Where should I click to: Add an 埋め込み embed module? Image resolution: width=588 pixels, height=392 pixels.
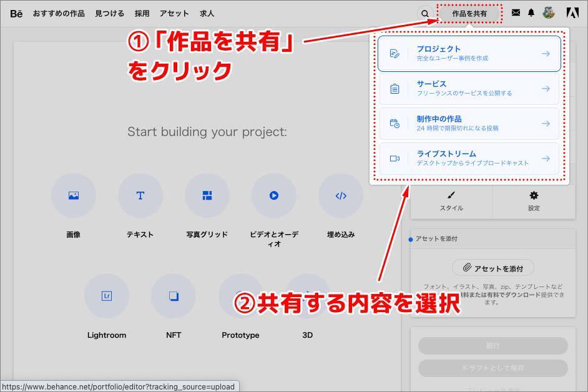(x=340, y=195)
